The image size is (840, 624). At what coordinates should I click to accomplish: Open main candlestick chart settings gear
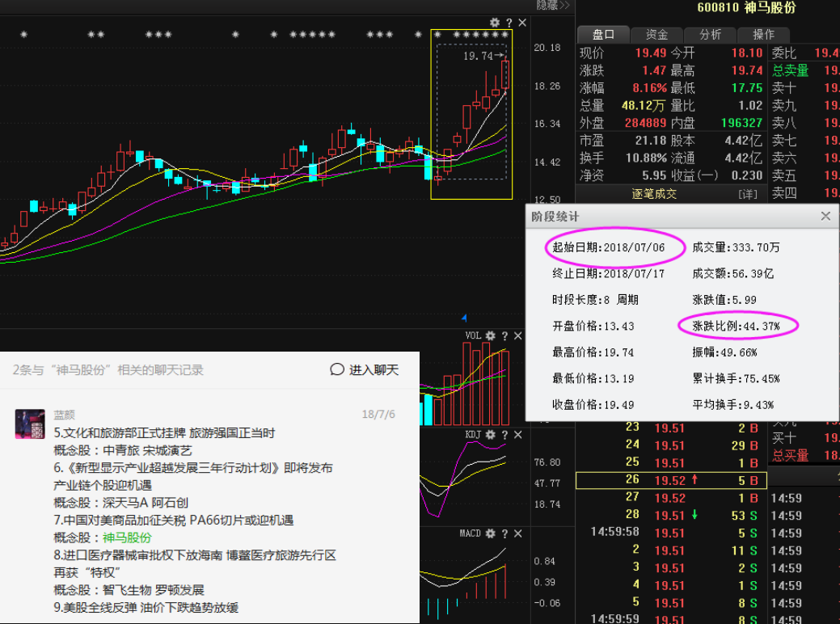[495, 23]
